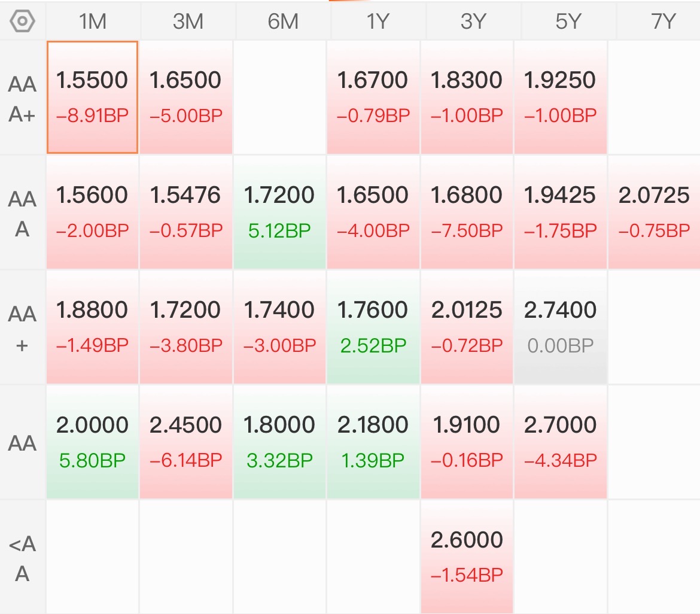Image resolution: width=700 pixels, height=614 pixels.
Task: Select the 5Y column header
Action: (568, 21)
